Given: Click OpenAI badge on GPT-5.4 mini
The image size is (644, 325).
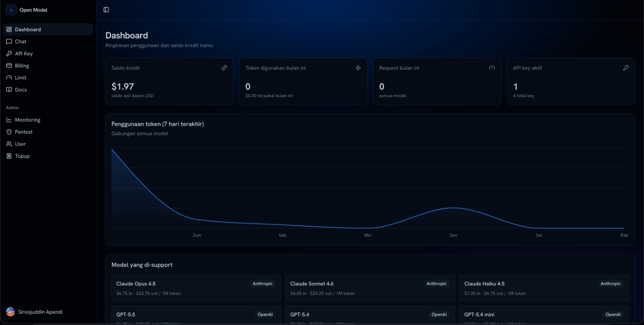Looking at the screenshot, I should pyautogui.click(x=613, y=315).
